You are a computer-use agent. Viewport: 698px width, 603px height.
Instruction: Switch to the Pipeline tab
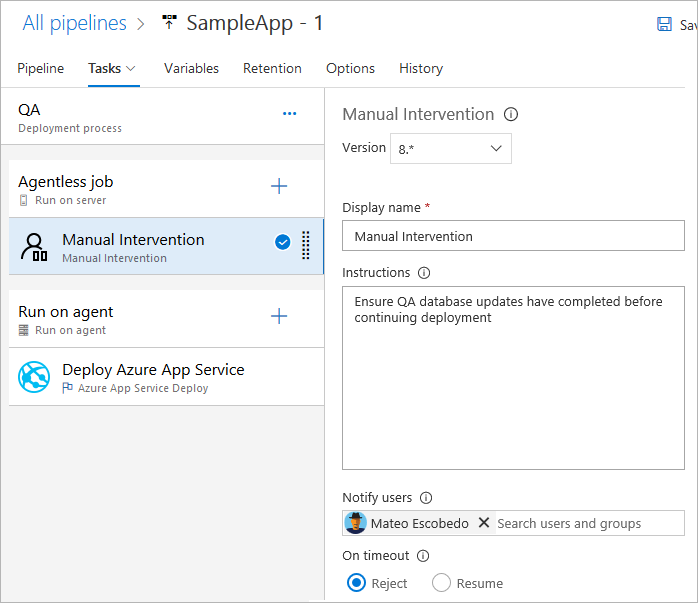coord(41,69)
